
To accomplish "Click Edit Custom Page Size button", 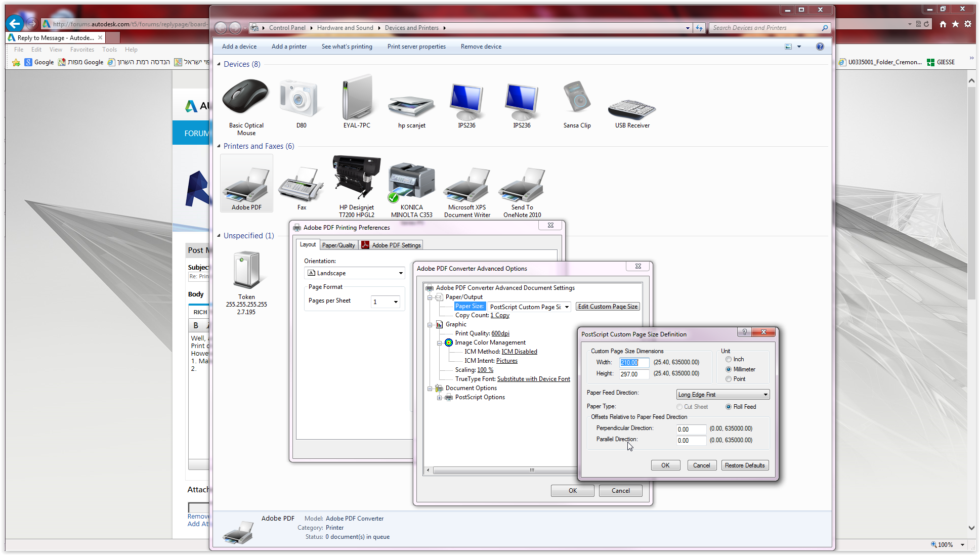I will pyautogui.click(x=608, y=307).
